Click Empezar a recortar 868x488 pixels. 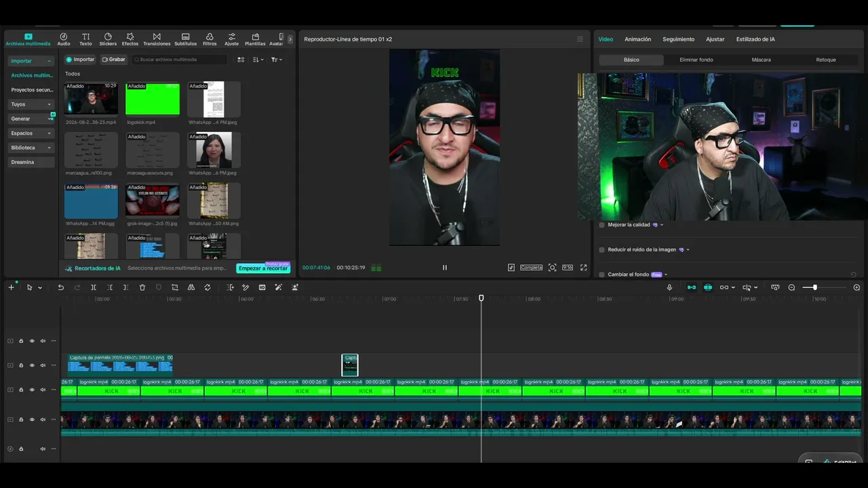[263, 268]
